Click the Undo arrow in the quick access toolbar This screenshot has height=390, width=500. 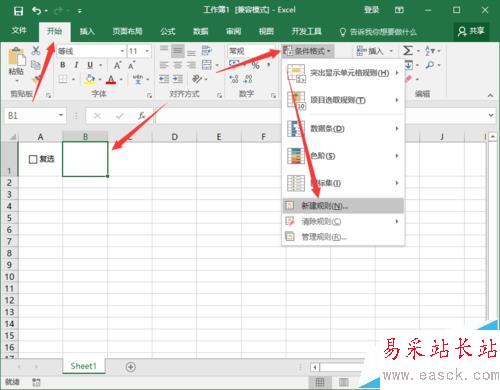pos(36,11)
